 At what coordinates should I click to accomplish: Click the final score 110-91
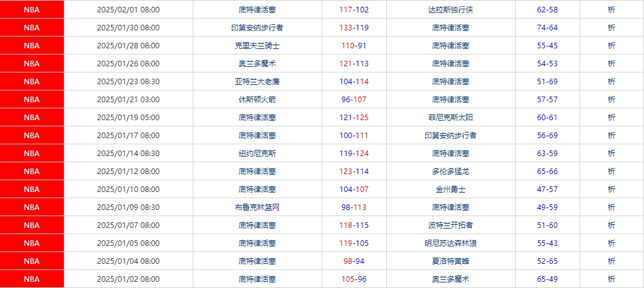[354, 46]
